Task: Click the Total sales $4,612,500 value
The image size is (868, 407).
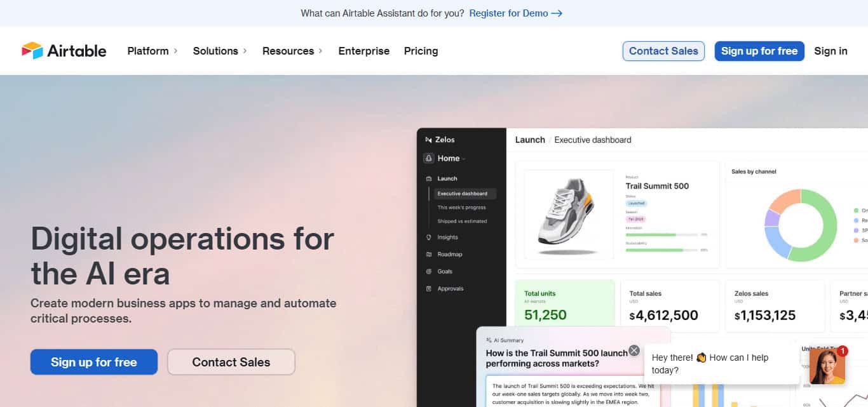Action: pyautogui.click(x=664, y=316)
